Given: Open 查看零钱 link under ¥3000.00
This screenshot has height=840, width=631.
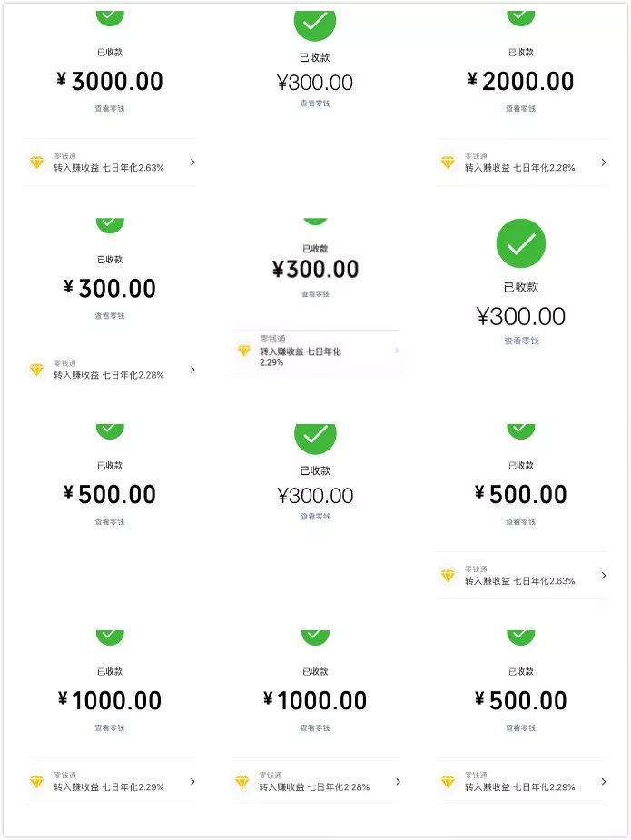Looking at the screenshot, I should [x=110, y=109].
